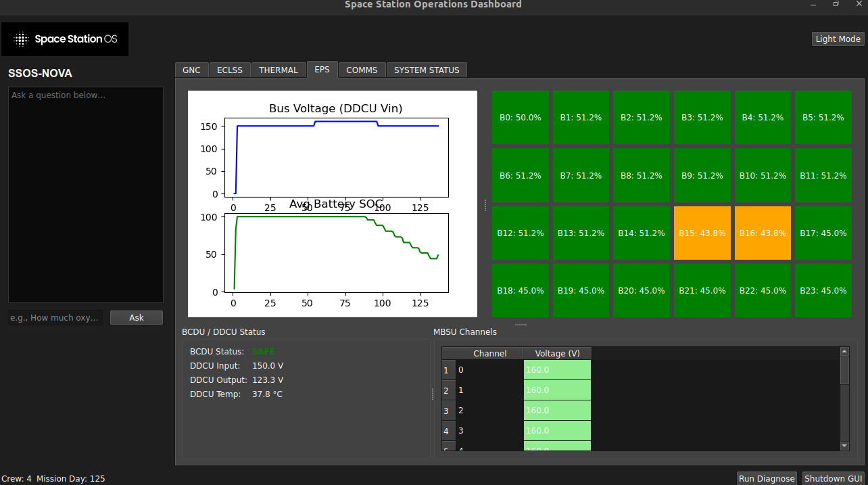Screen dimensions: 868x485
Task: Open the SYSTEM STATUS tab
Action: point(427,70)
